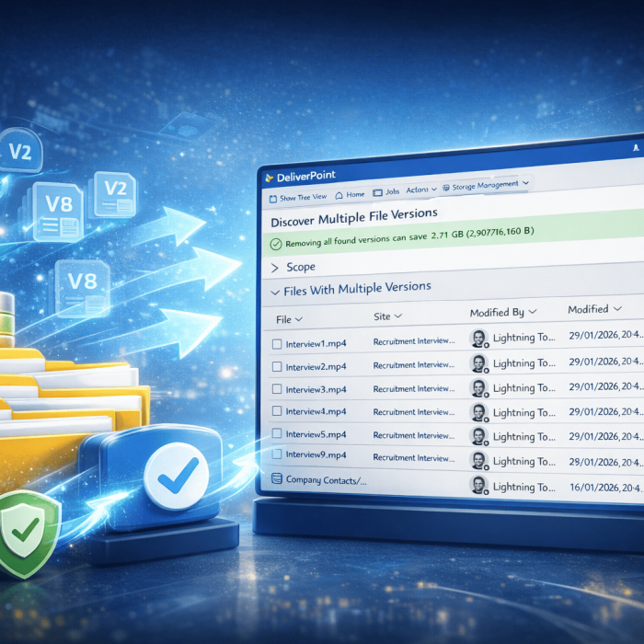Image resolution: width=644 pixels, height=644 pixels.
Task: Mark the Interview9.mp4 checkbox
Action: [277, 454]
